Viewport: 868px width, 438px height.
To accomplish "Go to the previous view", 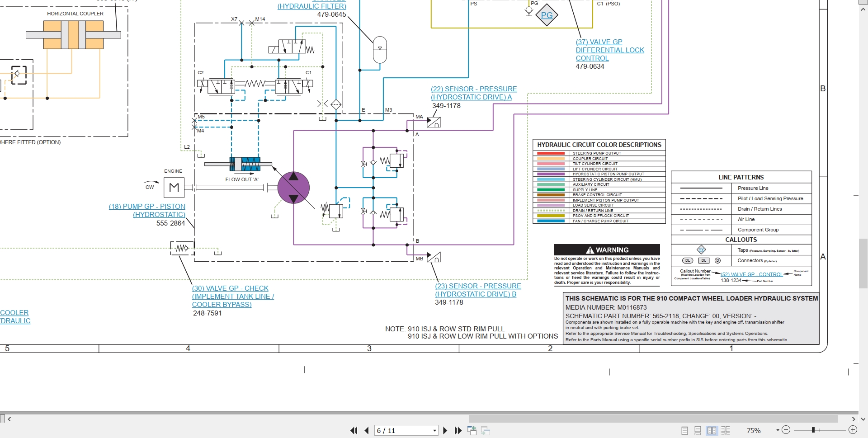I will (472, 431).
